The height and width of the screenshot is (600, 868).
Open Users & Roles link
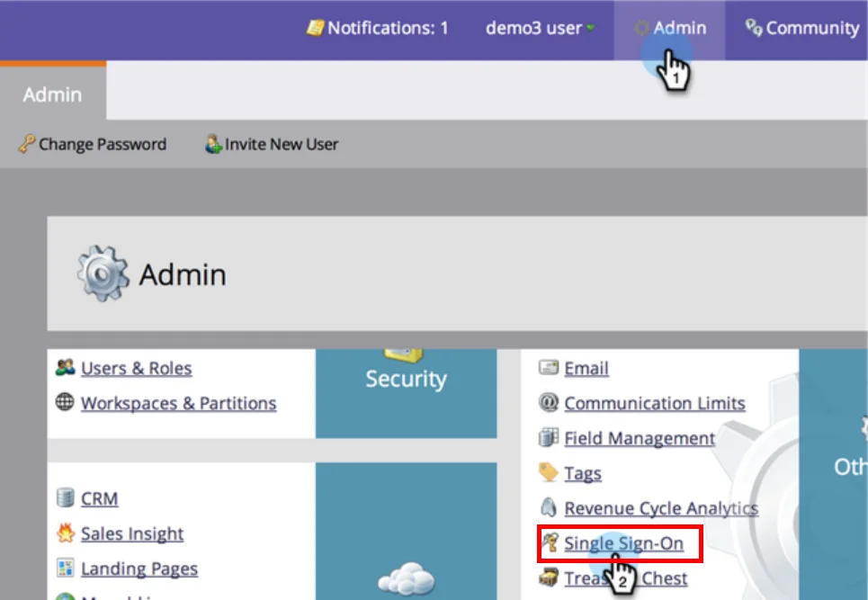point(136,368)
